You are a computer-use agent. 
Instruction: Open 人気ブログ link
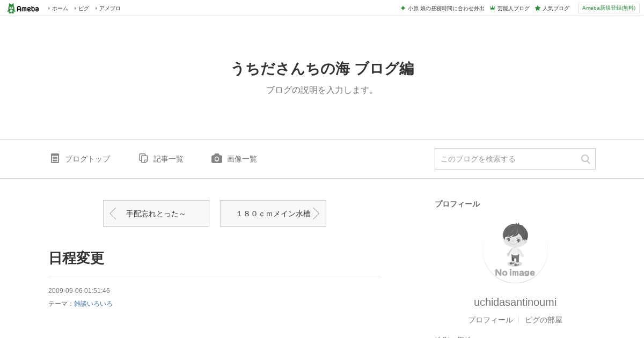[555, 8]
